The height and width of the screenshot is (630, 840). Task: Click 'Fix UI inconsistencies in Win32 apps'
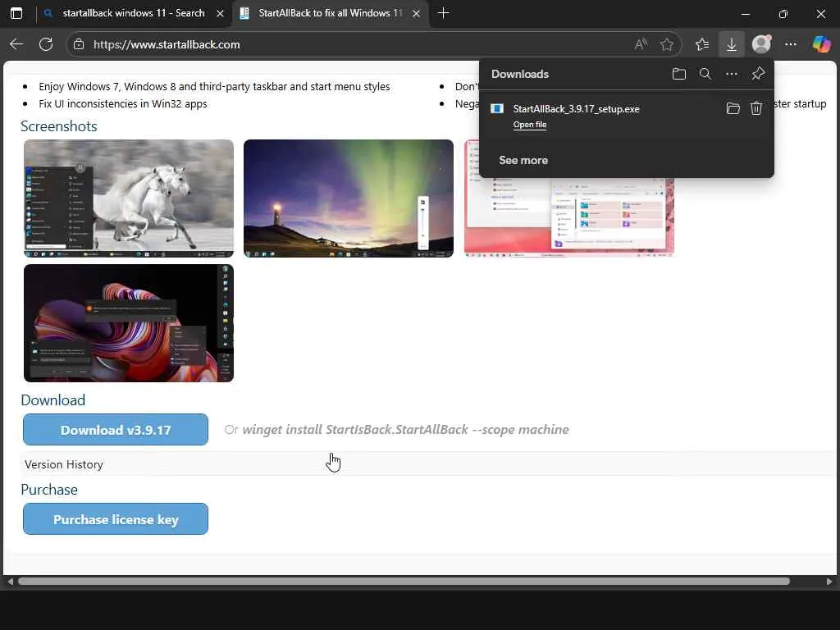tap(123, 104)
